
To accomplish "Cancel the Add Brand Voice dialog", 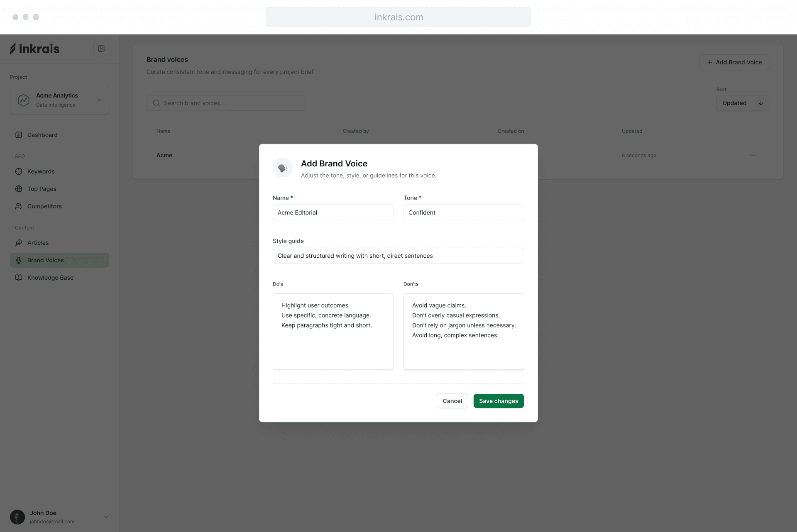I will (452, 401).
